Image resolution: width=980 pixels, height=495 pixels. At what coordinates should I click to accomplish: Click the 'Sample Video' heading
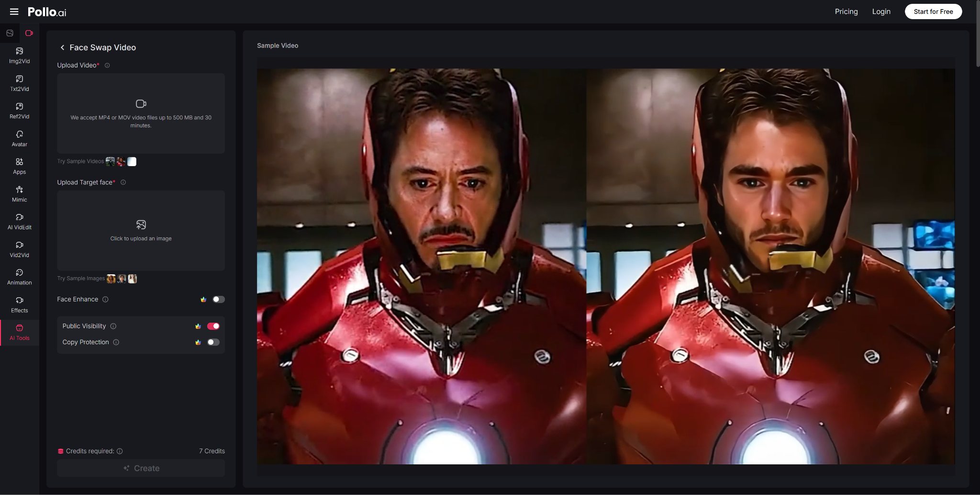point(278,45)
